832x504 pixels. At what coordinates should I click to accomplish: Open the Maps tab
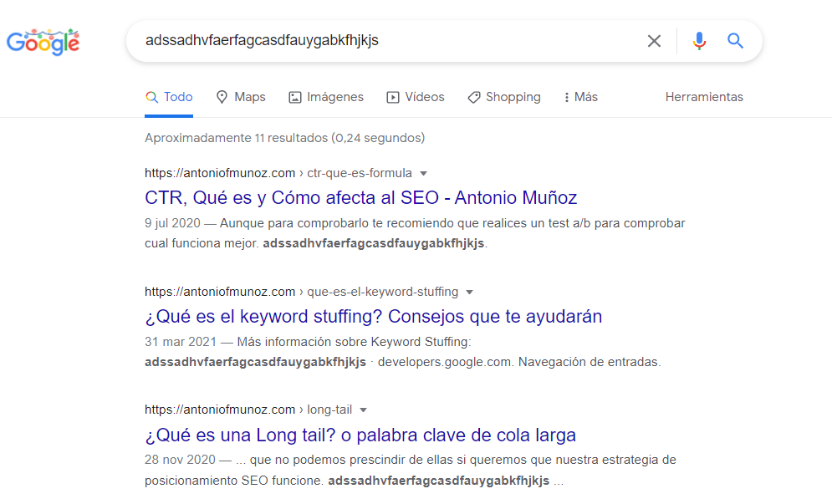pos(240,97)
